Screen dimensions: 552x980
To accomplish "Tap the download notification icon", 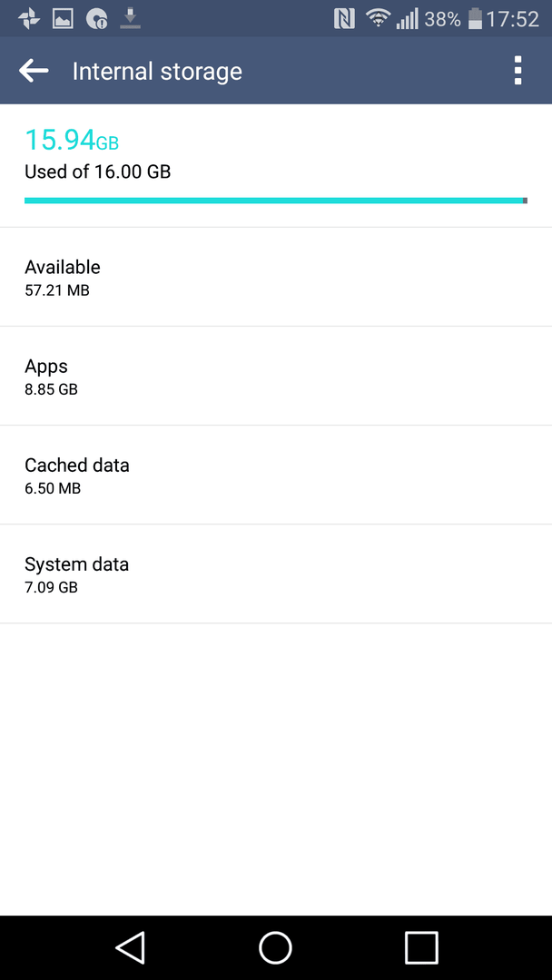I will 130,19.
